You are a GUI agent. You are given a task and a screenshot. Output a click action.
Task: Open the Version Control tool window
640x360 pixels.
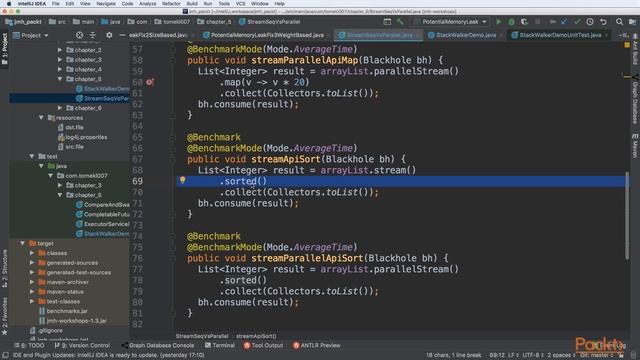click(82, 345)
